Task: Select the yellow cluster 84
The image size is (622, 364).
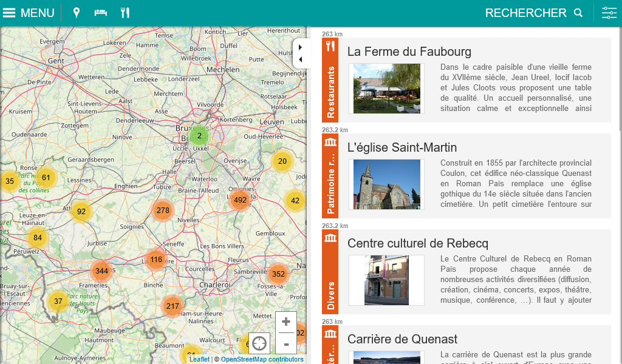Action: coord(38,238)
